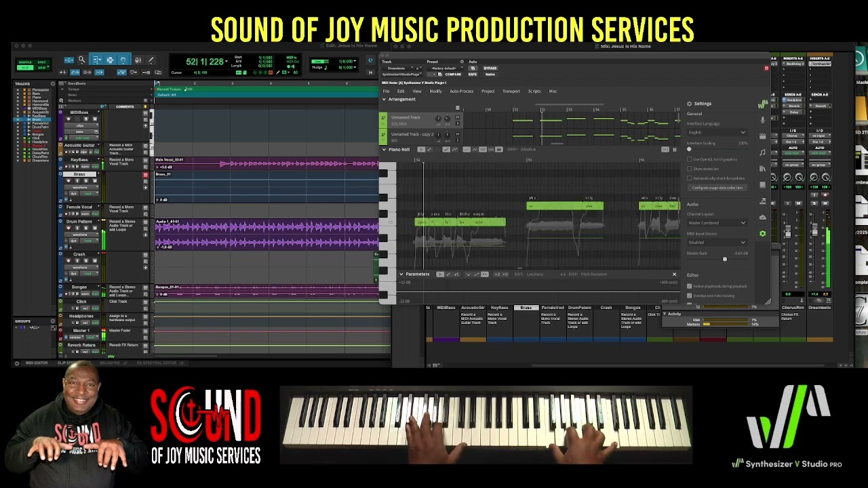The width and height of the screenshot is (868, 488).
Task: Mute Unnamed Track - copy 2
Action: coord(458,134)
